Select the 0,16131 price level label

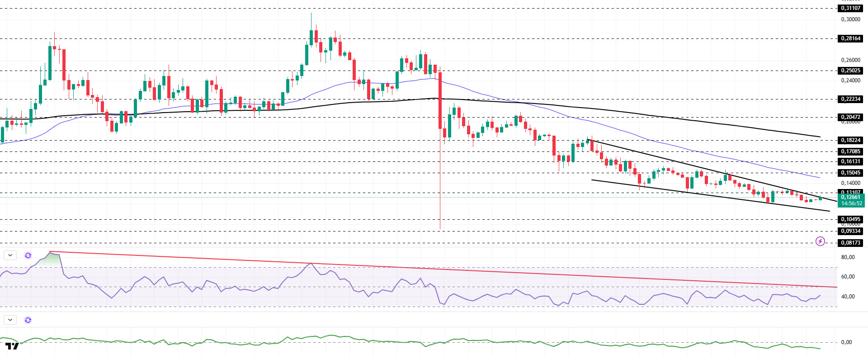(x=850, y=161)
